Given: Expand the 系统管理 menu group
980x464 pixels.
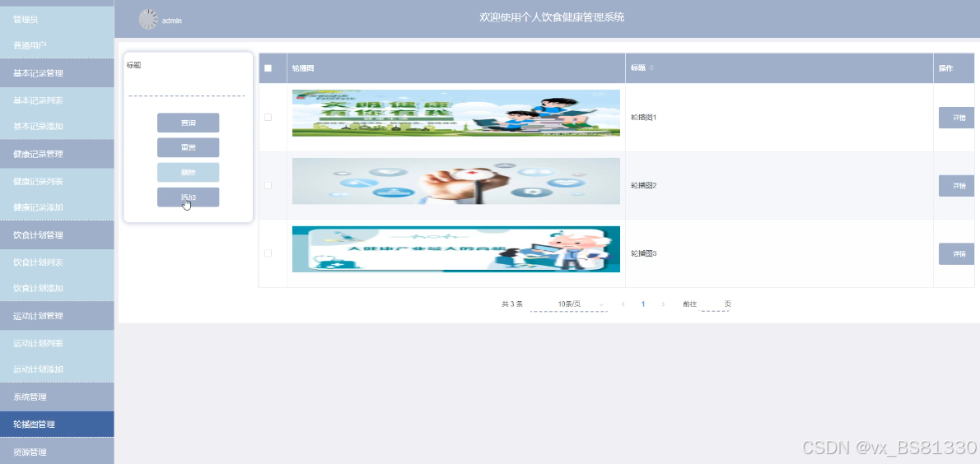Looking at the screenshot, I should point(57,397).
